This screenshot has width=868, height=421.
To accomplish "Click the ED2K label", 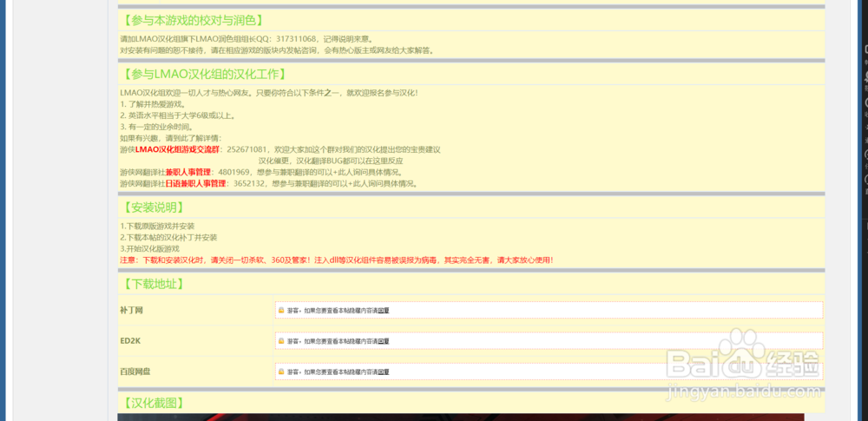I will [x=131, y=340].
